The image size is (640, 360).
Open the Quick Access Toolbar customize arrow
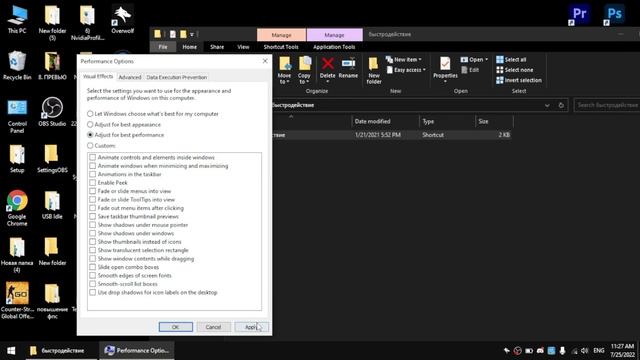[192, 34]
